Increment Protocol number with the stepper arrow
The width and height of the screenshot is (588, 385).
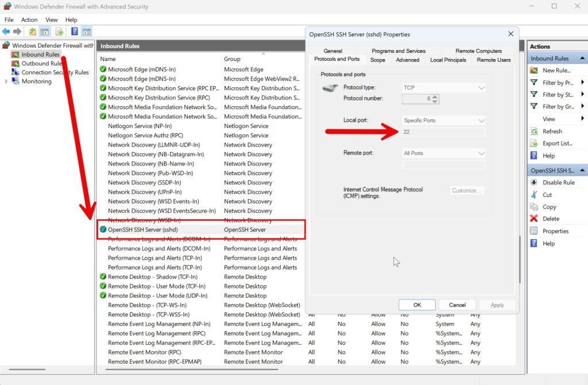[435, 97]
